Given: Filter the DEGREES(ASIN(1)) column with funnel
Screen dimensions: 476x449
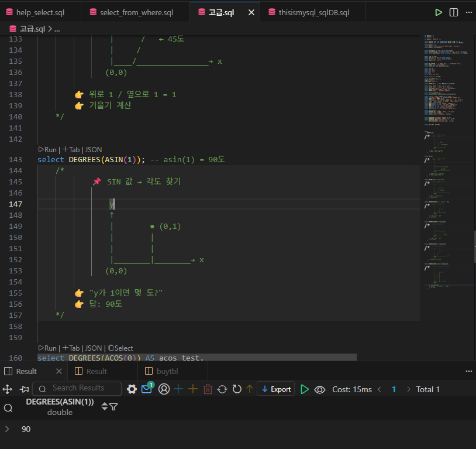Looking at the screenshot, I should coord(113,406).
